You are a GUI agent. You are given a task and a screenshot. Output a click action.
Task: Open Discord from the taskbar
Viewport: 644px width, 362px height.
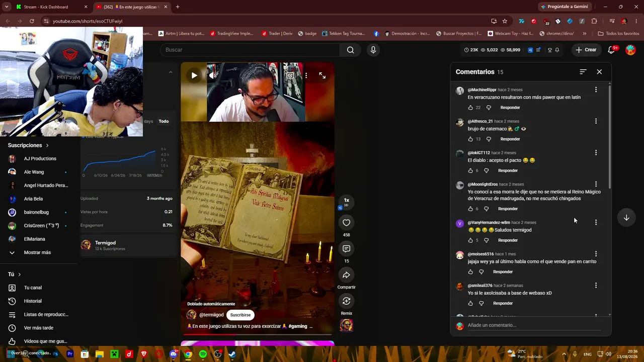[174, 354]
